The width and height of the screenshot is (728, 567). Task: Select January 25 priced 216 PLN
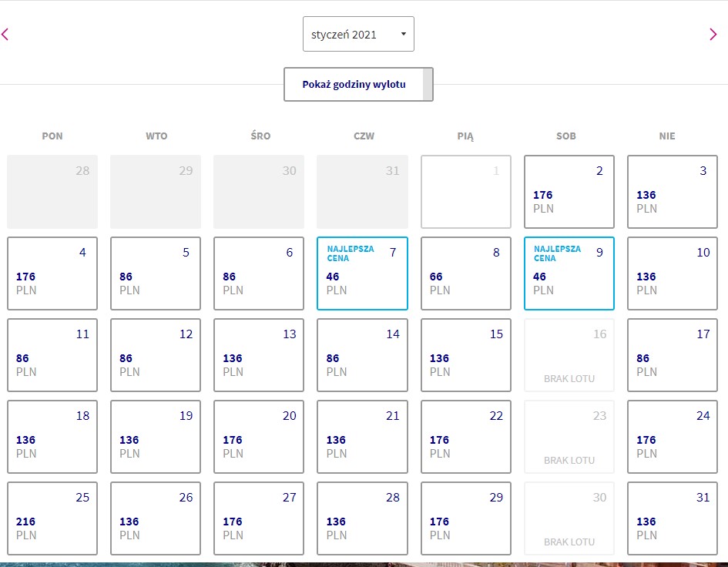[x=52, y=518]
